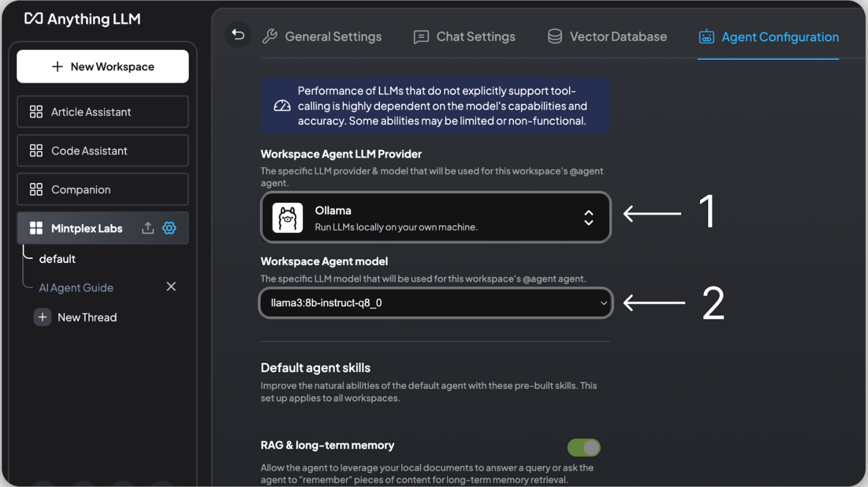868x487 pixels.
Task: Click the Default agent skills heading
Action: (315, 368)
